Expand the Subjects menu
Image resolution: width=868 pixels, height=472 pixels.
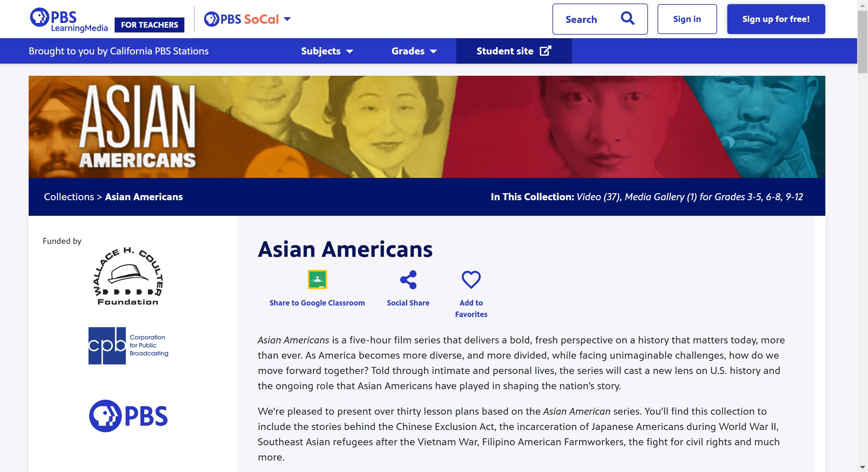(x=327, y=51)
